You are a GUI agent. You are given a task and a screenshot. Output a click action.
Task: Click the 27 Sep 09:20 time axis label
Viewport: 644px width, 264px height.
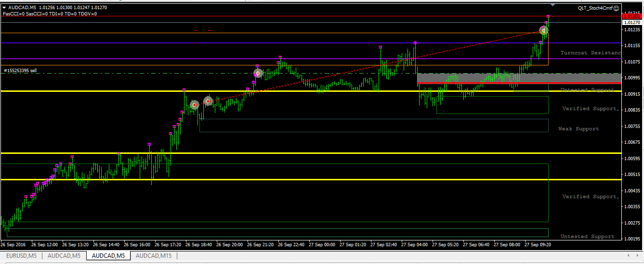click(x=538, y=245)
